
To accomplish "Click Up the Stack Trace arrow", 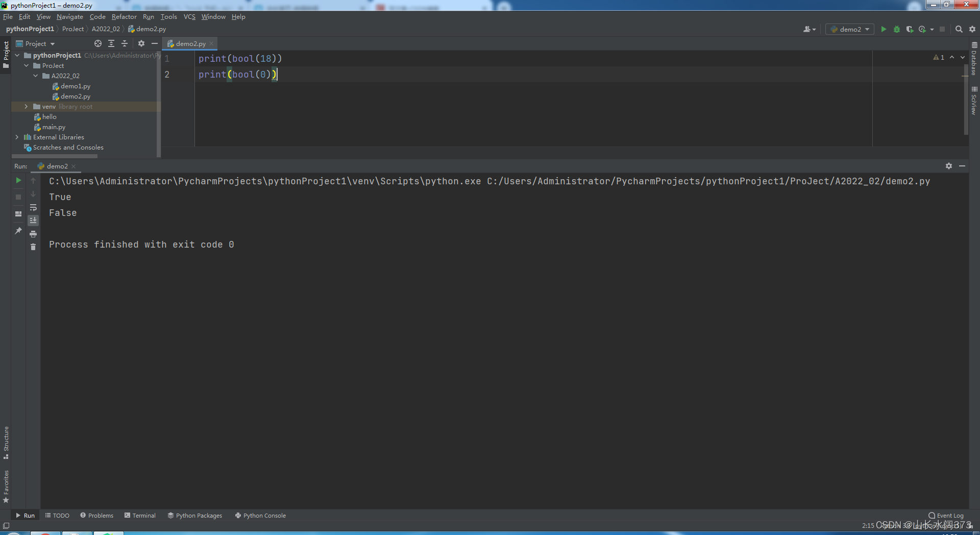I will pyautogui.click(x=33, y=181).
